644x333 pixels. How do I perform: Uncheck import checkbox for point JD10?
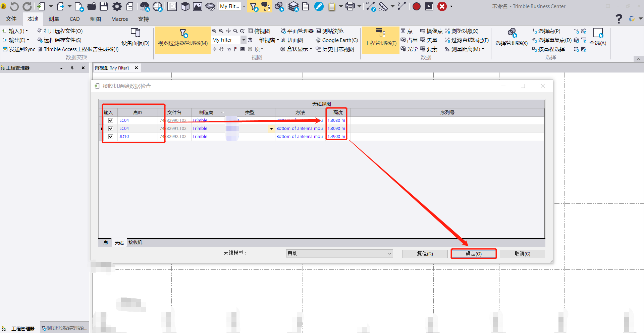111,137
